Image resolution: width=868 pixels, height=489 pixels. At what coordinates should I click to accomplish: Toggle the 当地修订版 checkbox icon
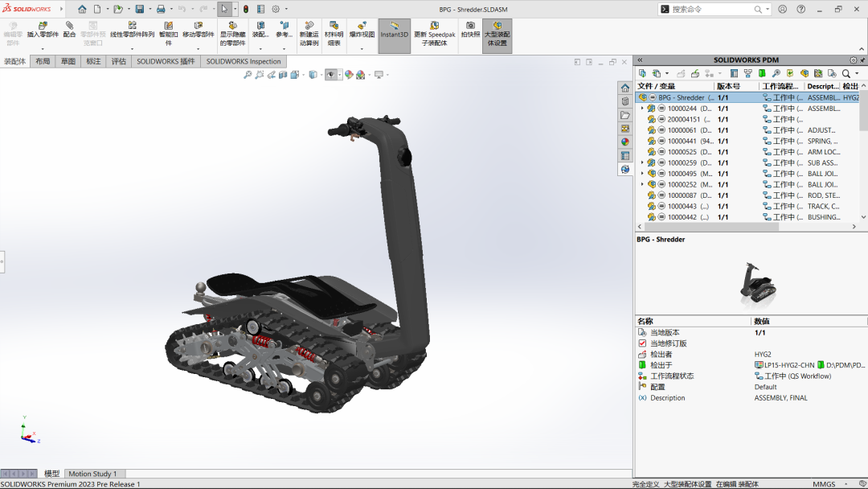click(642, 343)
